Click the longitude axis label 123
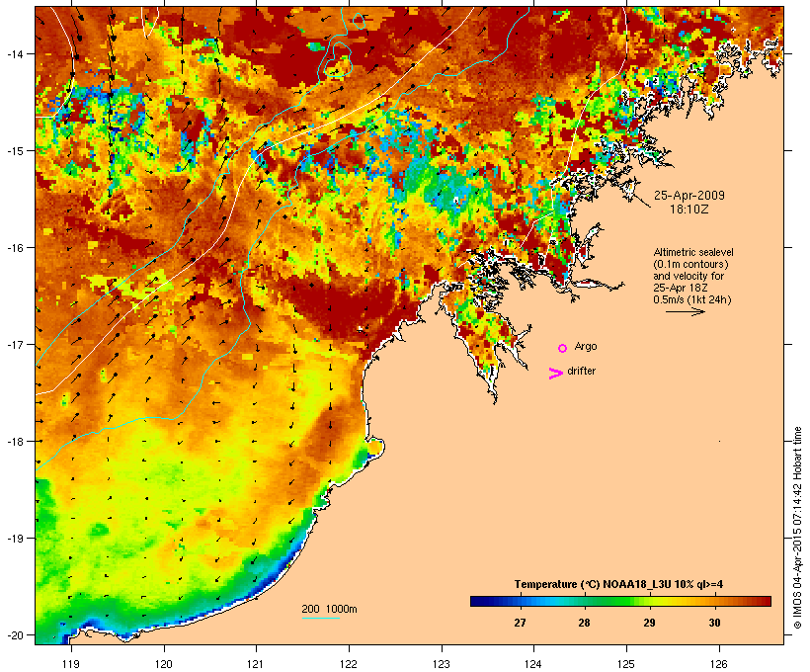The width and height of the screenshot is (810, 672). click(442, 663)
